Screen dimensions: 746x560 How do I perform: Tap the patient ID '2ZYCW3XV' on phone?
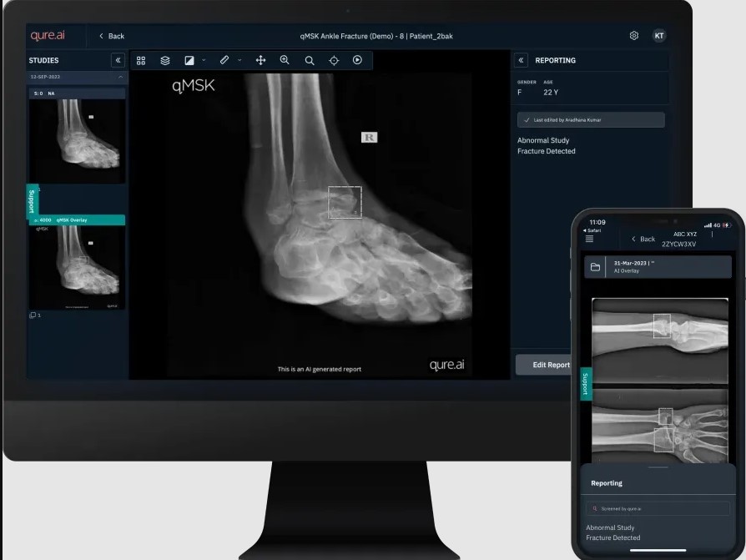(679, 244)
